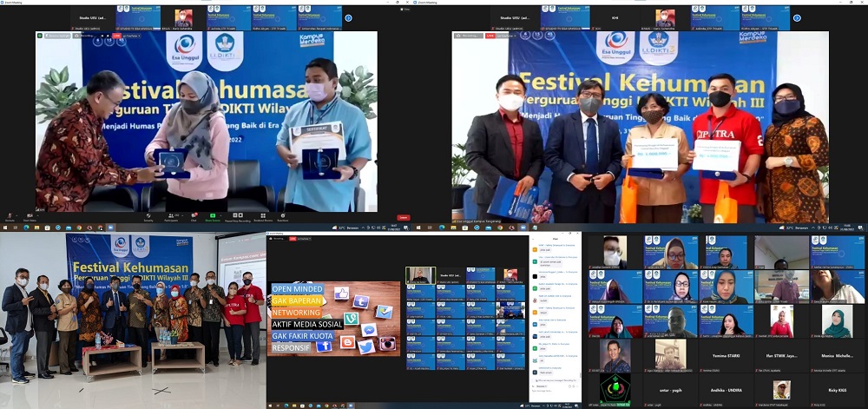
Task: Click Pause/Stop Recording in toolbar
Action: click(x=238, y=217)
